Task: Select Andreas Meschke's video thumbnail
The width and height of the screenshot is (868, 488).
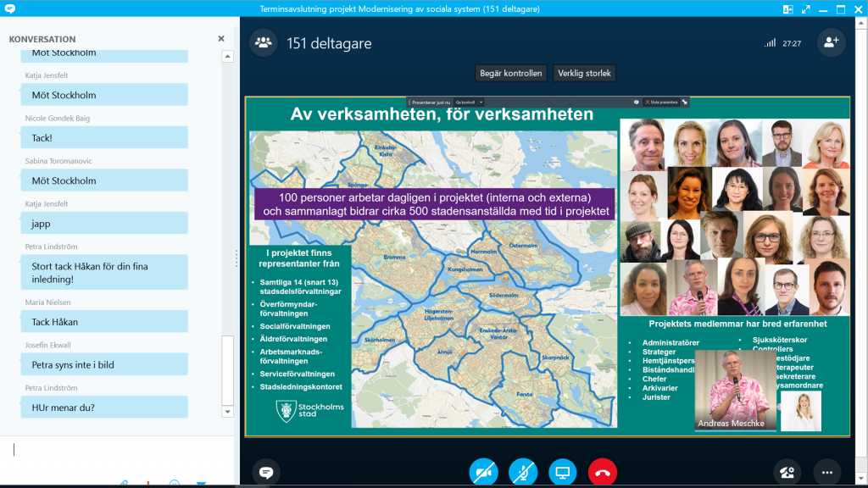Action: click(735, 390)
